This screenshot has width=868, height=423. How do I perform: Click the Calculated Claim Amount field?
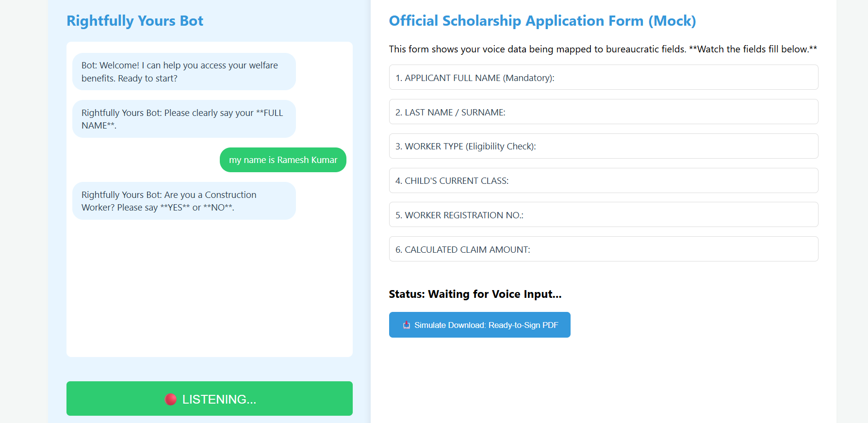[603, 249]
